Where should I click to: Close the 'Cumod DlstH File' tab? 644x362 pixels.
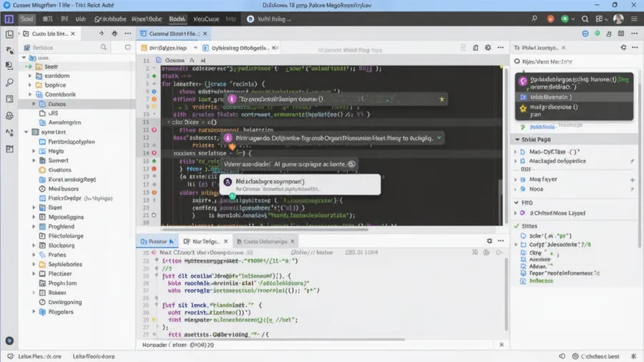point(205,34)
